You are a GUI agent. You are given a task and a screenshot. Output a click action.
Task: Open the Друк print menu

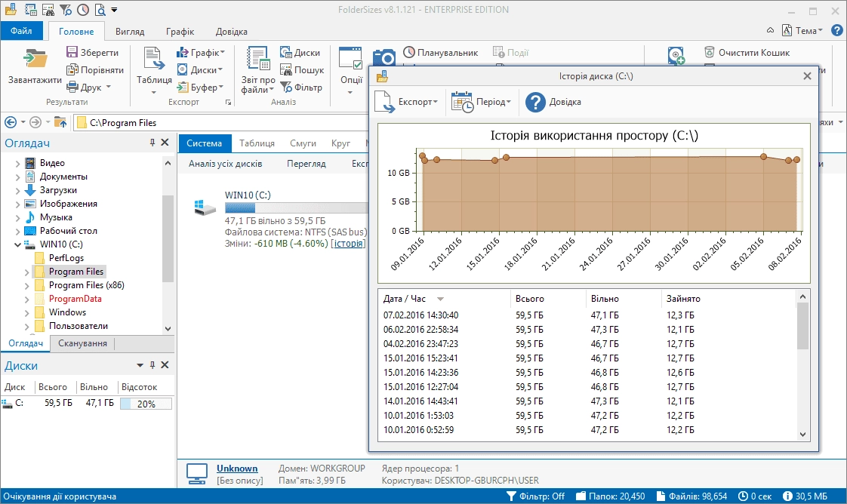click(88, 87)
